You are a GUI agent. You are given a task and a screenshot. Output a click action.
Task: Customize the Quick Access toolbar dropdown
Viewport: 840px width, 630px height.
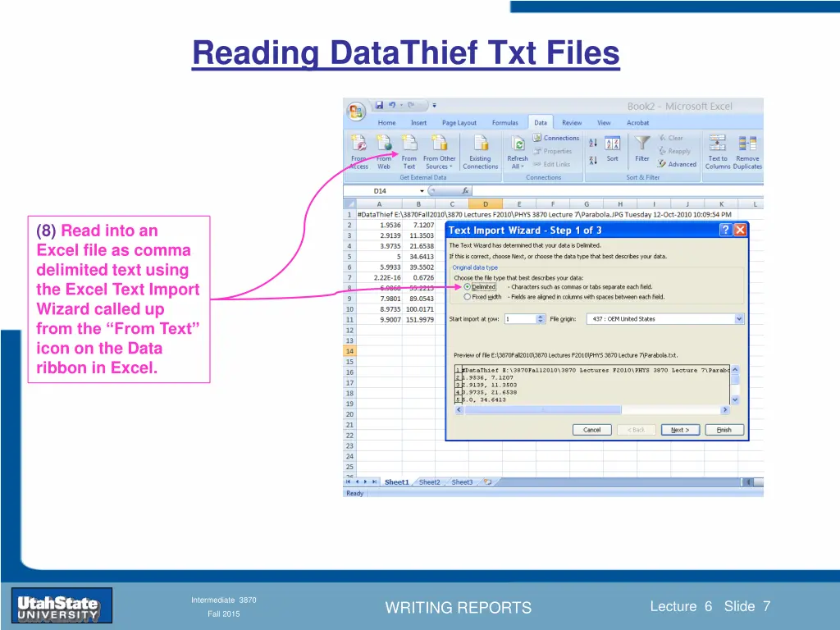tap(435, 106)
